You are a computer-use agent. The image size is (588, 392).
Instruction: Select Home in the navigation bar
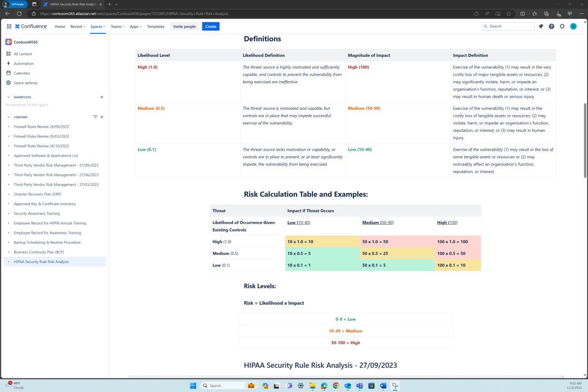[x=60, y=26]
